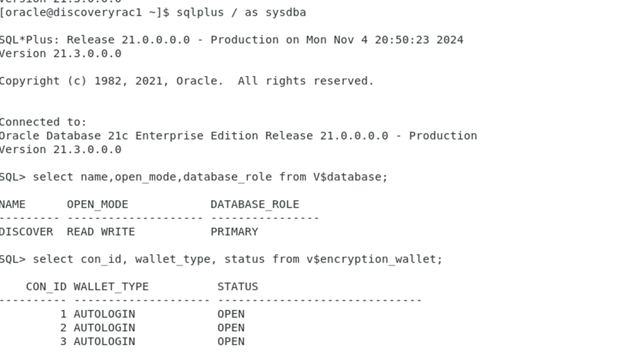Click the 'READ WRITE' open mode value
This screenshot has width=644, height=358.
pyautogui.click(x=101, y=232)
